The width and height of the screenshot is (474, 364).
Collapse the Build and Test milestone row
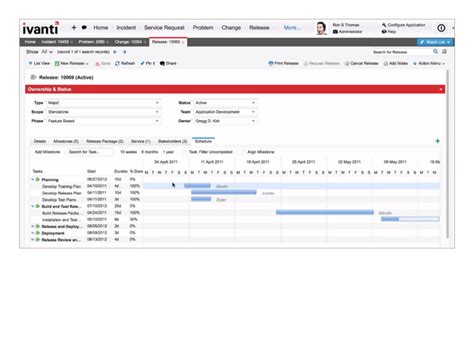tap(33, 206)
